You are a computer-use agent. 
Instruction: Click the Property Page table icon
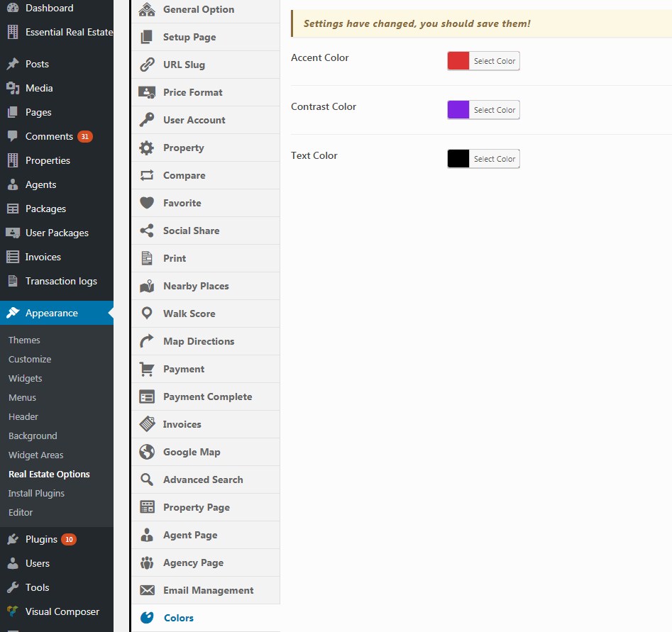coord(147,507)
